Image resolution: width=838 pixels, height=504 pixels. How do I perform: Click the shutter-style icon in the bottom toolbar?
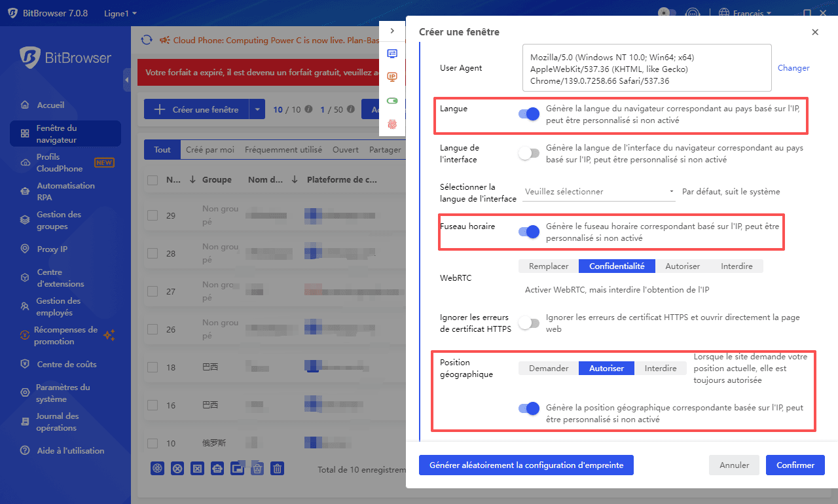[157, 468]
